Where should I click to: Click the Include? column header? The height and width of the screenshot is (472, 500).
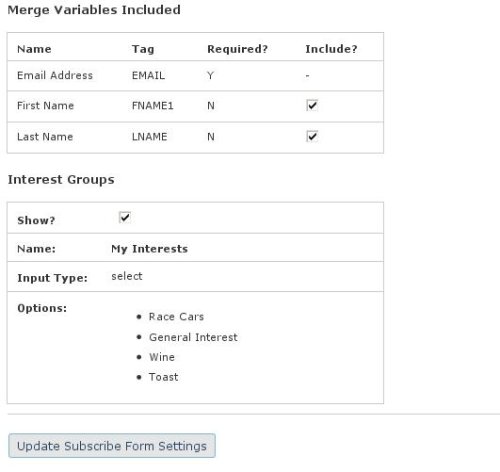(331, 49)
